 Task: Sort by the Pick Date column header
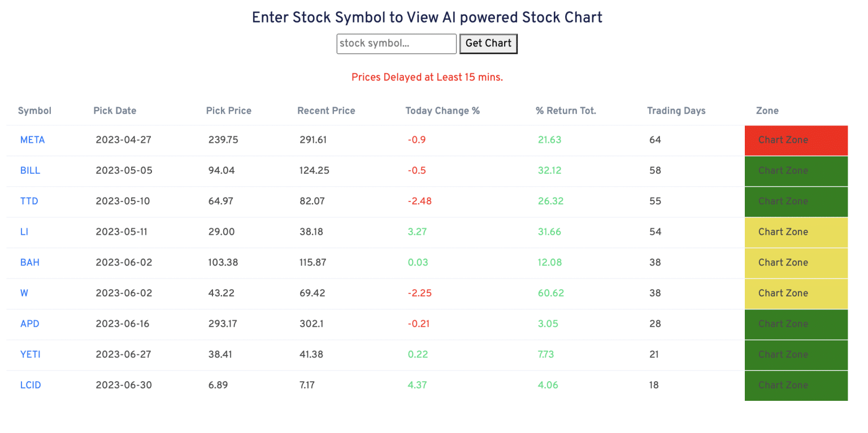coord(115,111)
